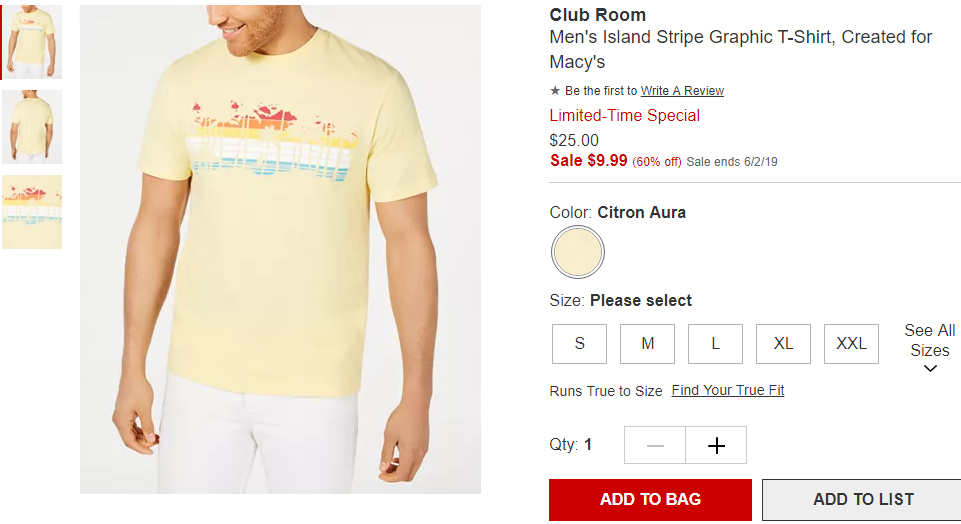The width and height of the screenshot is (961, 524).
Task: Expand the See All Sizes chevron
Action: [x=930, y=369]
